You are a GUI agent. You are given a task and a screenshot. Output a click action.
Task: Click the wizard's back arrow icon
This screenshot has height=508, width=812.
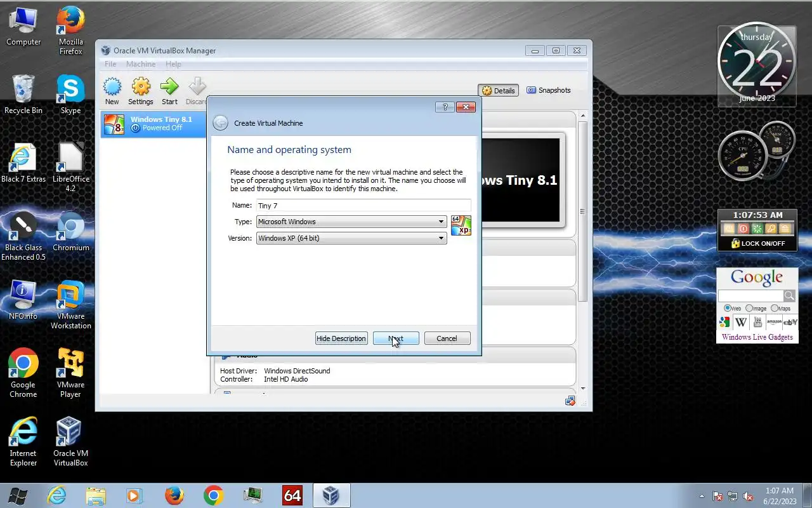tap(220, 123)
